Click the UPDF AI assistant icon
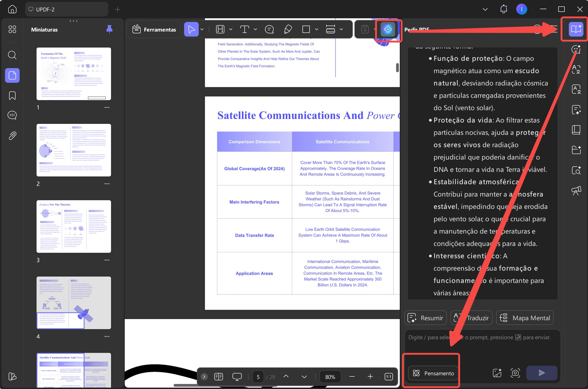Viewport: 588px width, 389px height. point(388,29)
